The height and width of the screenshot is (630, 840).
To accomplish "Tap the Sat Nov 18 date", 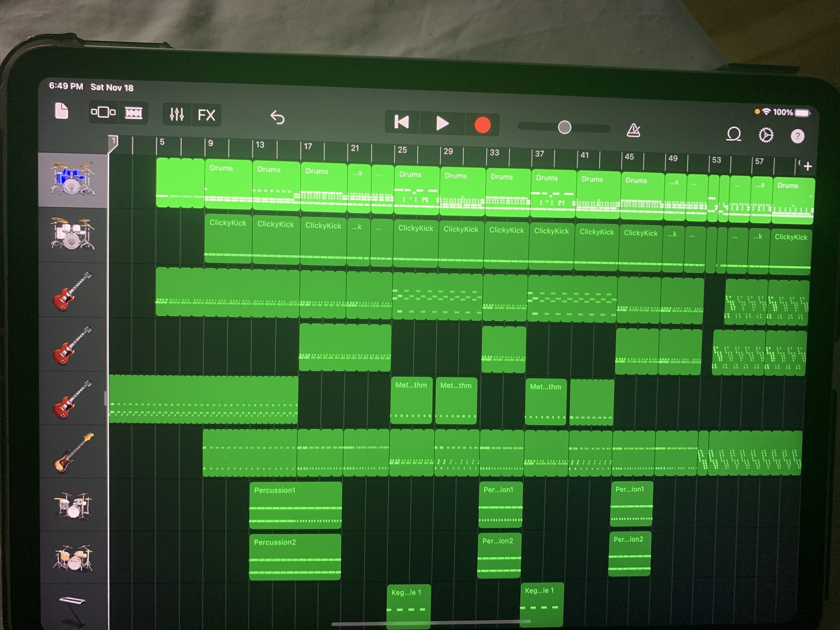I will coord(112,87).
